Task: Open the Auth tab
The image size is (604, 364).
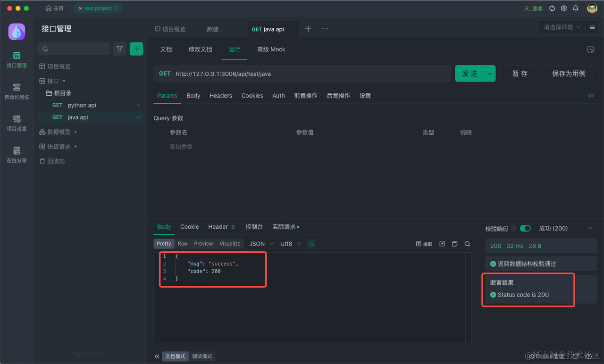Action: point(278,96)
